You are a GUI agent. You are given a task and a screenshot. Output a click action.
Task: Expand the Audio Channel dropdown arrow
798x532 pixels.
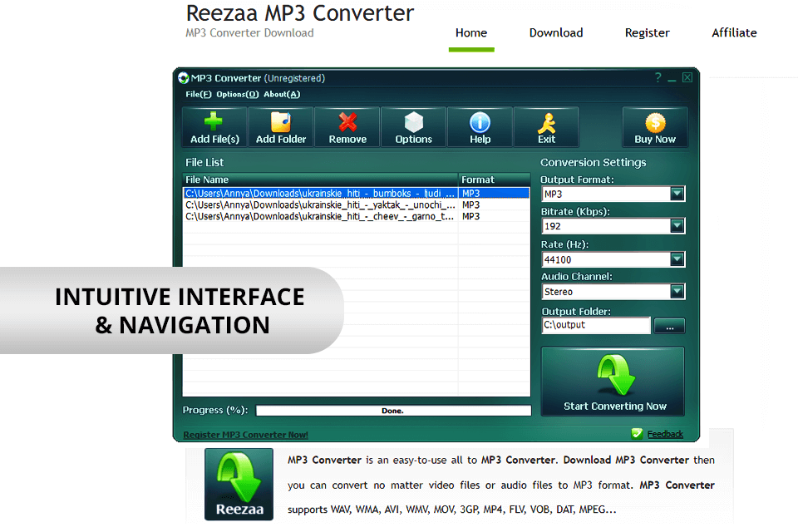pos(677,291)
